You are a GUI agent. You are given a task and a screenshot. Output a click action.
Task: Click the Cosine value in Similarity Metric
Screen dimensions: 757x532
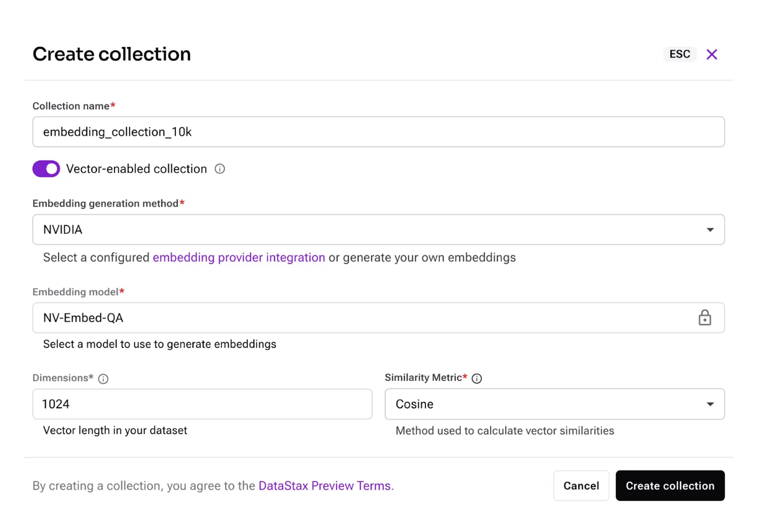tap(414, 404)
